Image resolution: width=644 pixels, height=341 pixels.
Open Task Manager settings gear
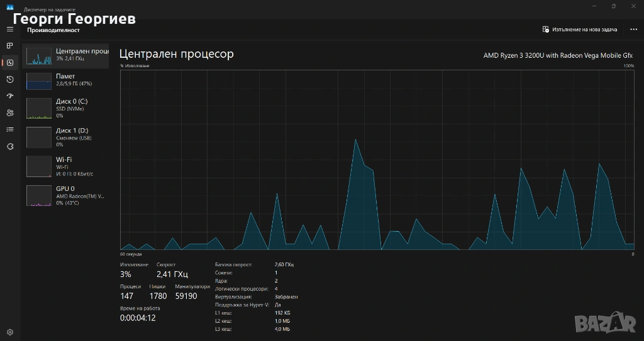pyautogui.click(x=10, y=332)
